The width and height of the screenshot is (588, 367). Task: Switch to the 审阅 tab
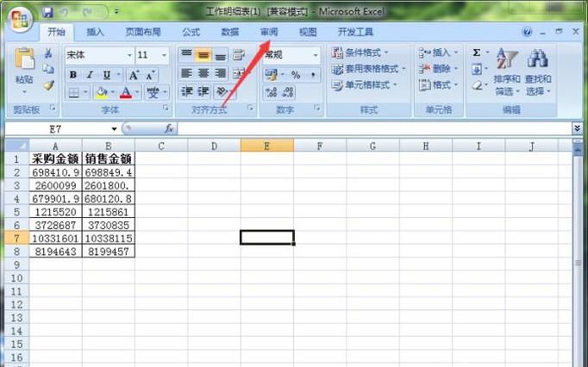tap(269, 32)
